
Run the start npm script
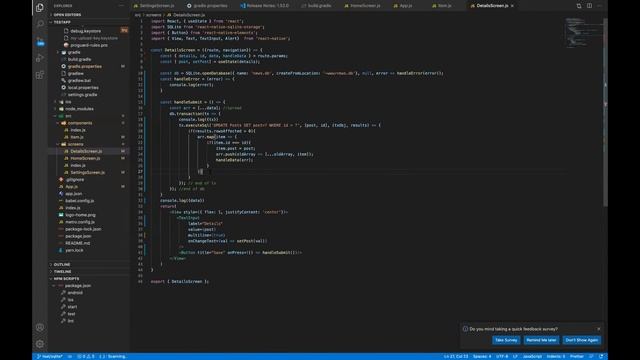click(x=72, y=307)
